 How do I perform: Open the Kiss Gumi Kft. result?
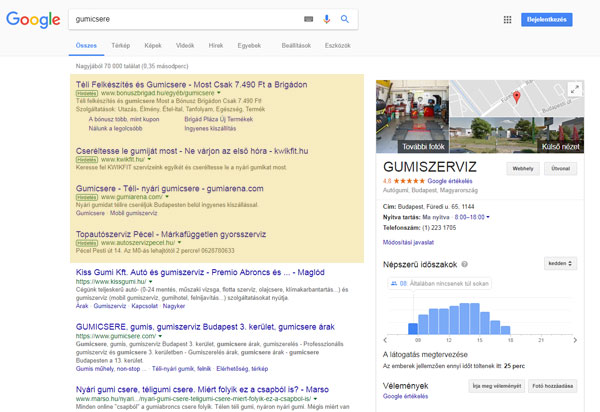point(200,272)
